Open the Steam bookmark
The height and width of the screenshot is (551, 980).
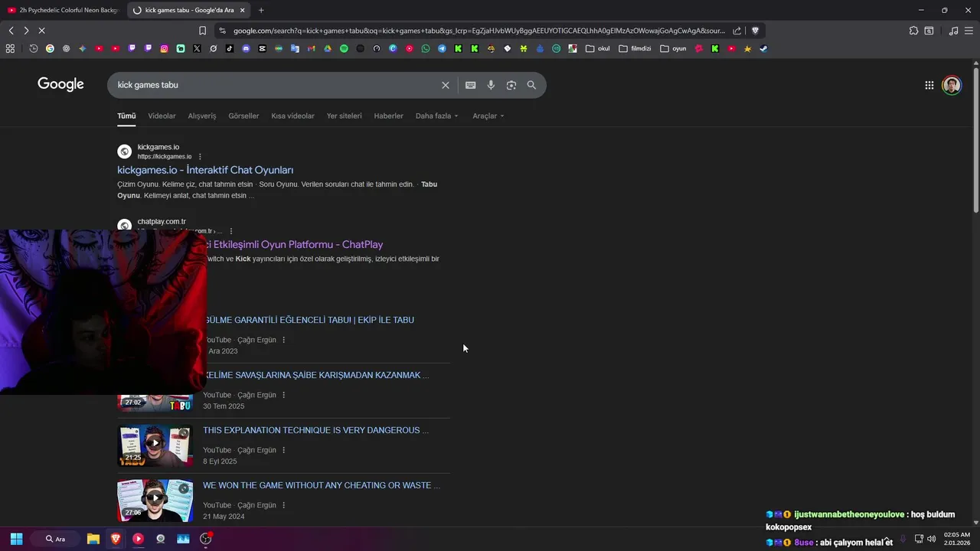763,48
